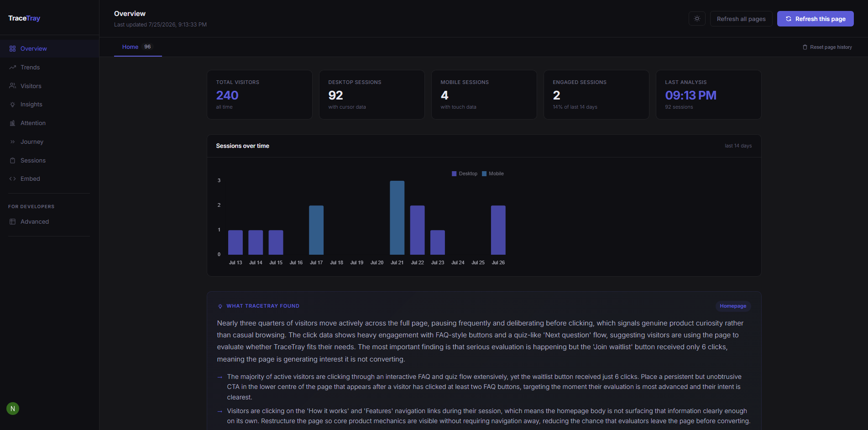
Task: Click the Total Visitors card
Action: coord(260,94)
